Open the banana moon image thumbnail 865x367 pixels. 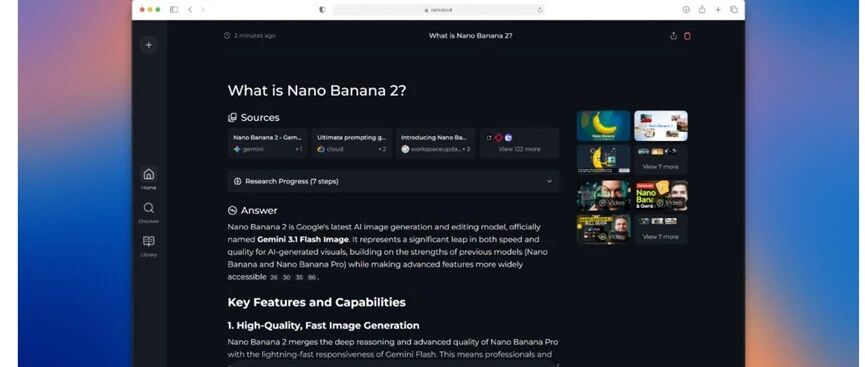point(604,126)
